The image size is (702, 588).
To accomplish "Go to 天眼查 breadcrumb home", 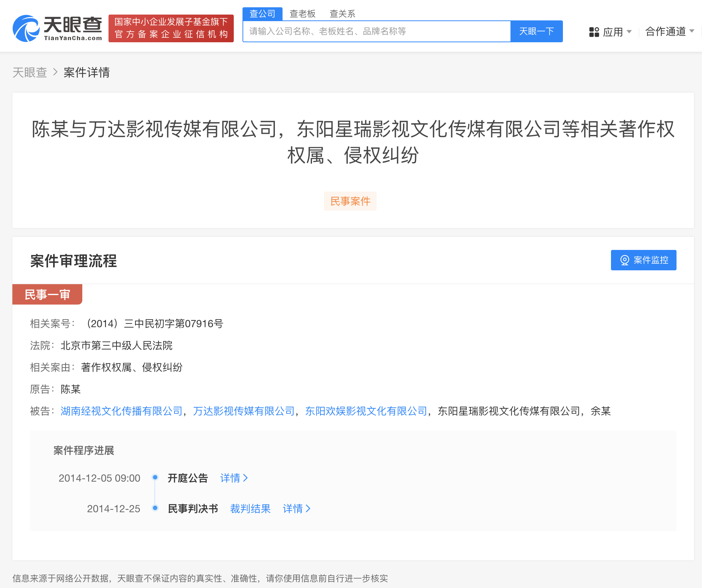I will [x=30, y=72].
